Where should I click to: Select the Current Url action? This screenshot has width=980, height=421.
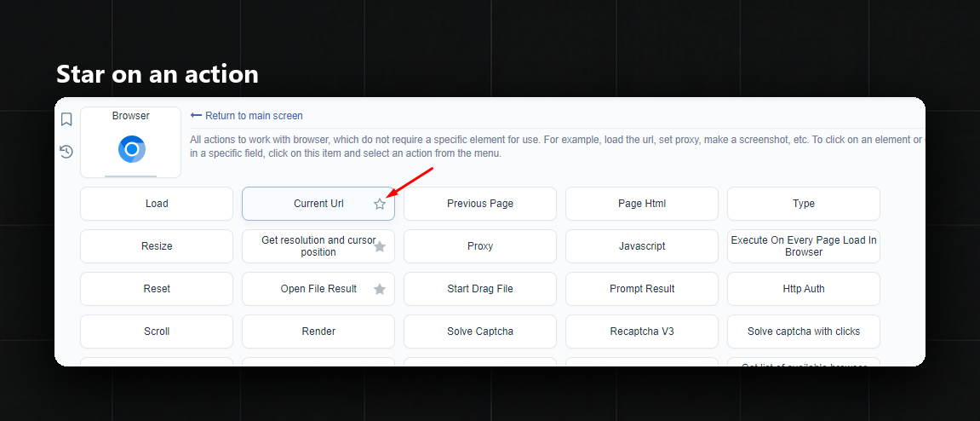[x=318, y=204]
